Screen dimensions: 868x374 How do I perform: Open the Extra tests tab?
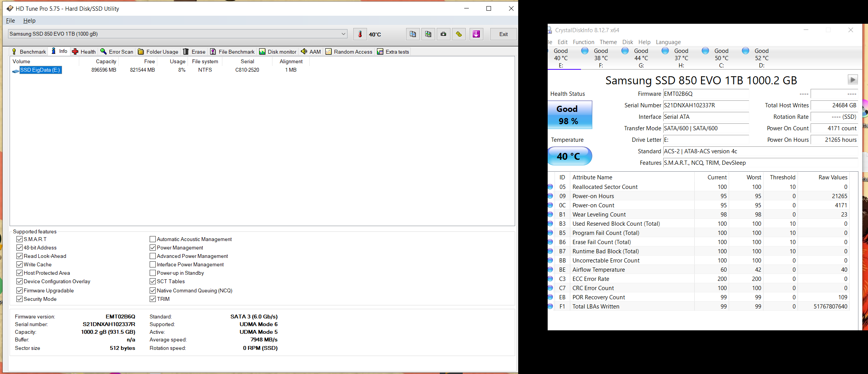click(x=393, y=52)
